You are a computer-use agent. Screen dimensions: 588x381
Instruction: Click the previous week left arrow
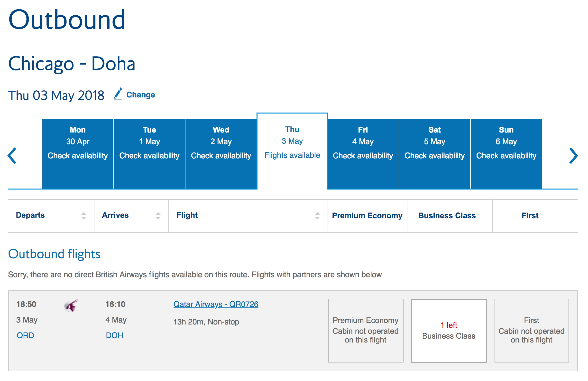(x=12, y=156)
